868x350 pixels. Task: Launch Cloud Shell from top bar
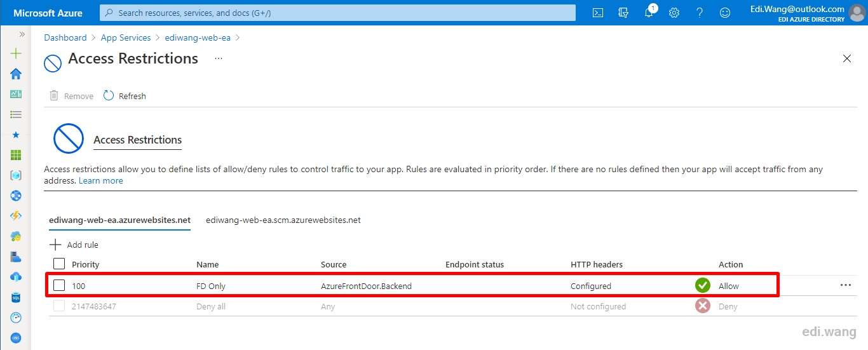598,13
